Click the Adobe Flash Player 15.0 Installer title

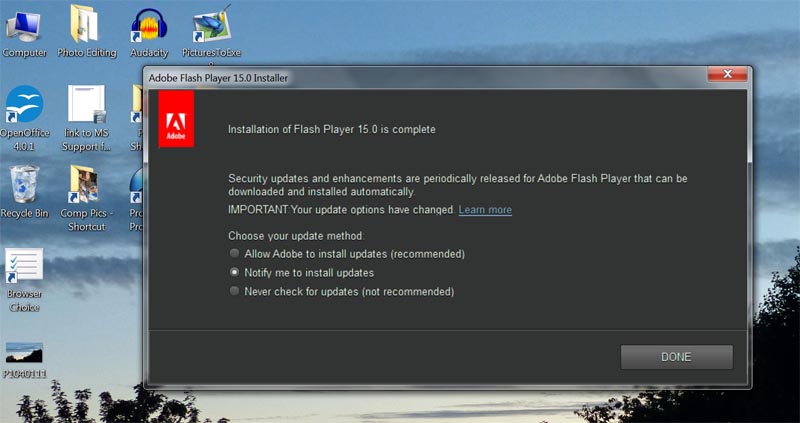click(218, 78)
